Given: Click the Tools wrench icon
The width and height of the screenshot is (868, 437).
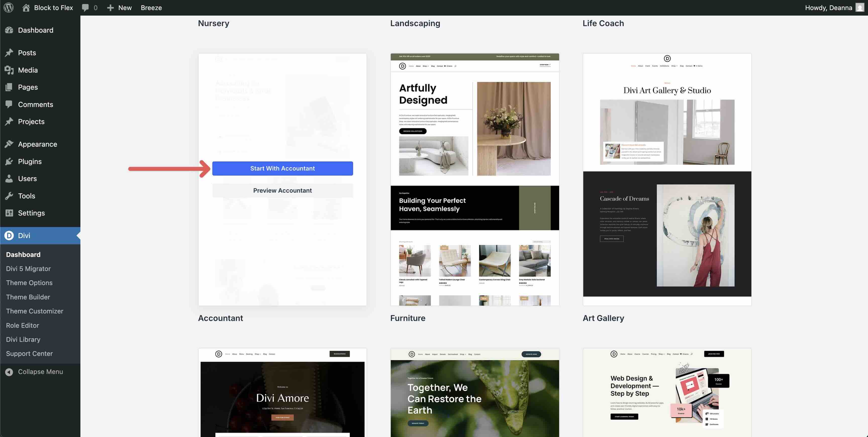Looking at the screenshot, I should click(9, 196).
